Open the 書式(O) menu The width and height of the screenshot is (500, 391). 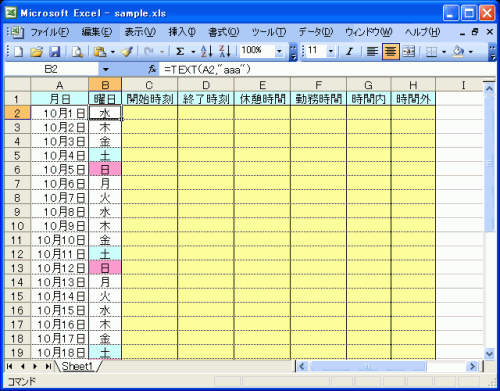pos(223,32)
